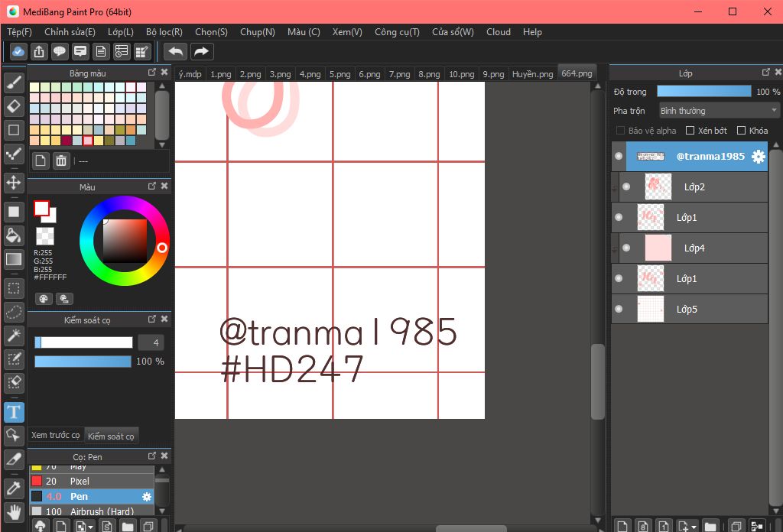Close the Bảng màu panel
The image size is (783, 532).
pyautogui.click(x=164, y=73)
